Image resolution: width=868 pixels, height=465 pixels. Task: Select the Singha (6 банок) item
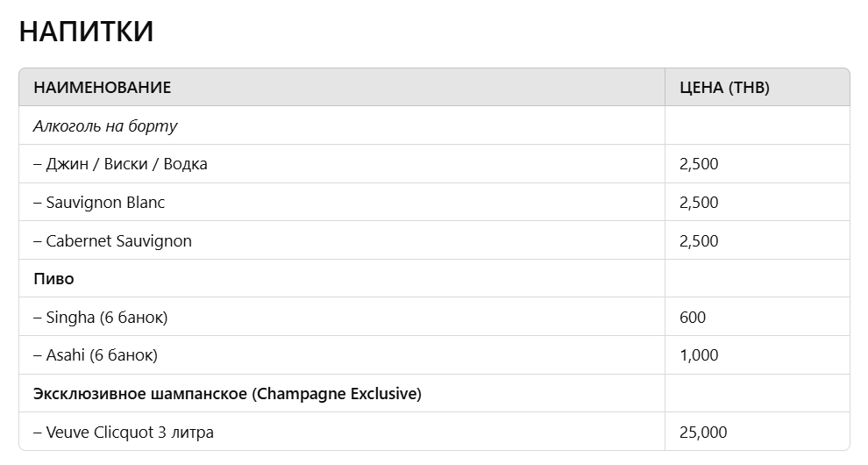pos(100,318)
